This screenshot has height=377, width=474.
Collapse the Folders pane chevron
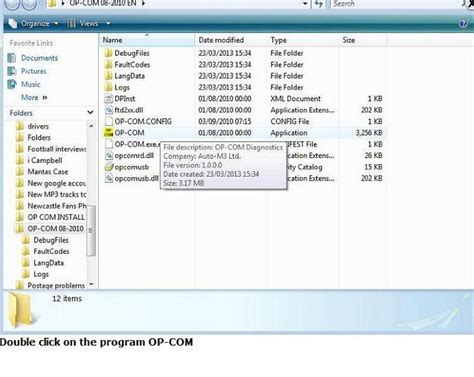(x=90, y=113)
